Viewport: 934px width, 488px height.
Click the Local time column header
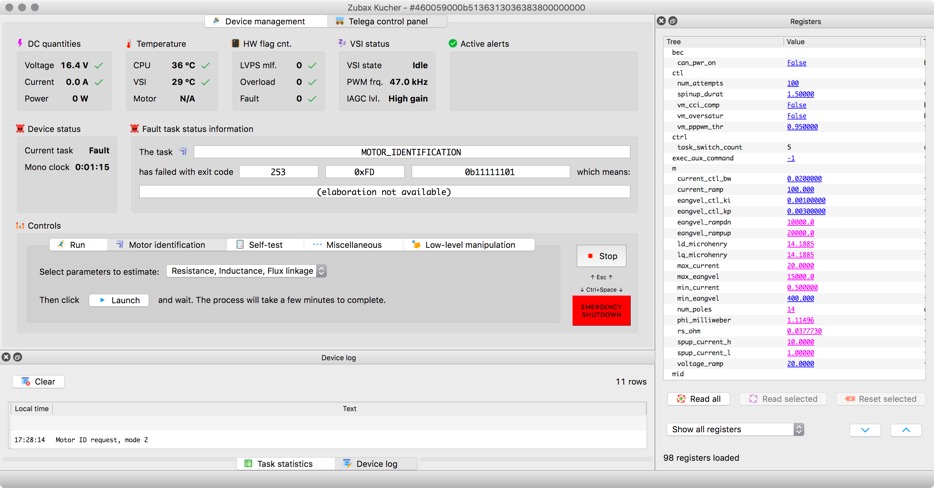[x=31, y=409]
